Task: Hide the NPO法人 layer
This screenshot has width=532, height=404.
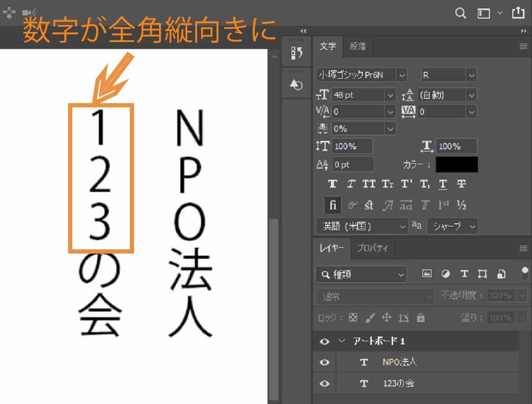Action: point(324,362)
